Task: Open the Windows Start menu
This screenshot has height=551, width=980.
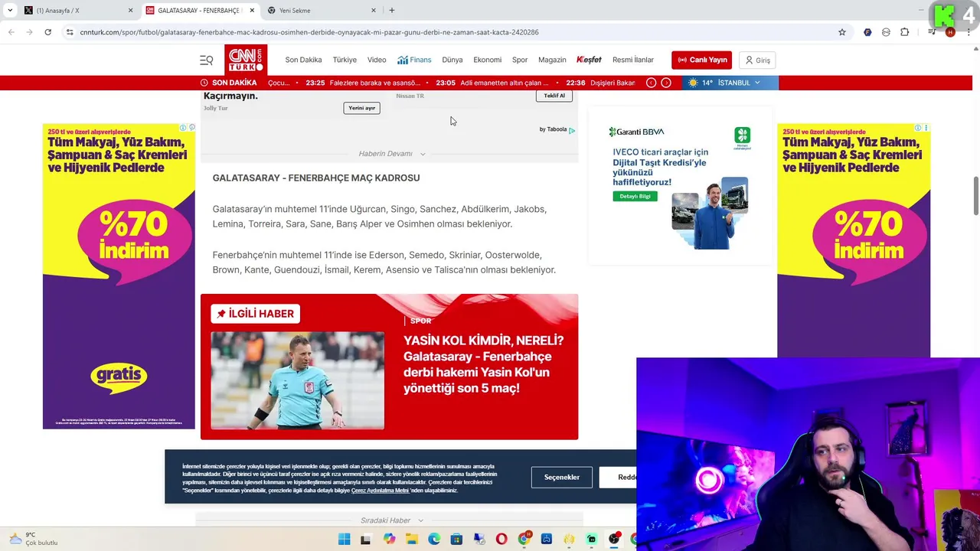Action: point(344,539)
